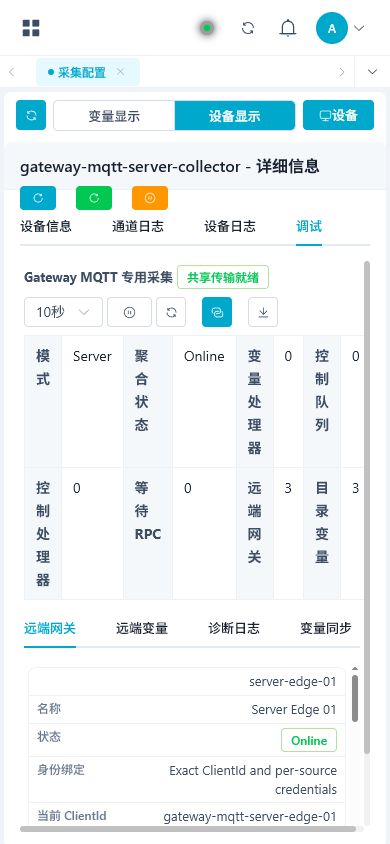Viewport: 390px width, 844px height.
Task: Open the 设备信息 tab
Action: [x=46, y=227]
